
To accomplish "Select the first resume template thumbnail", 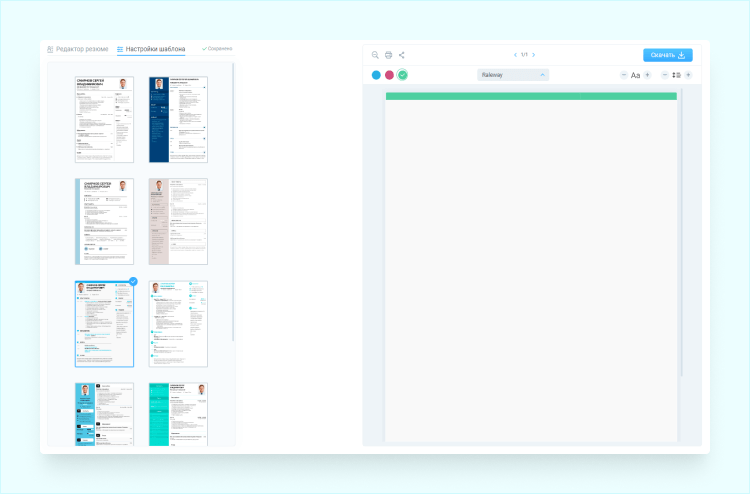I will point(104,119).
